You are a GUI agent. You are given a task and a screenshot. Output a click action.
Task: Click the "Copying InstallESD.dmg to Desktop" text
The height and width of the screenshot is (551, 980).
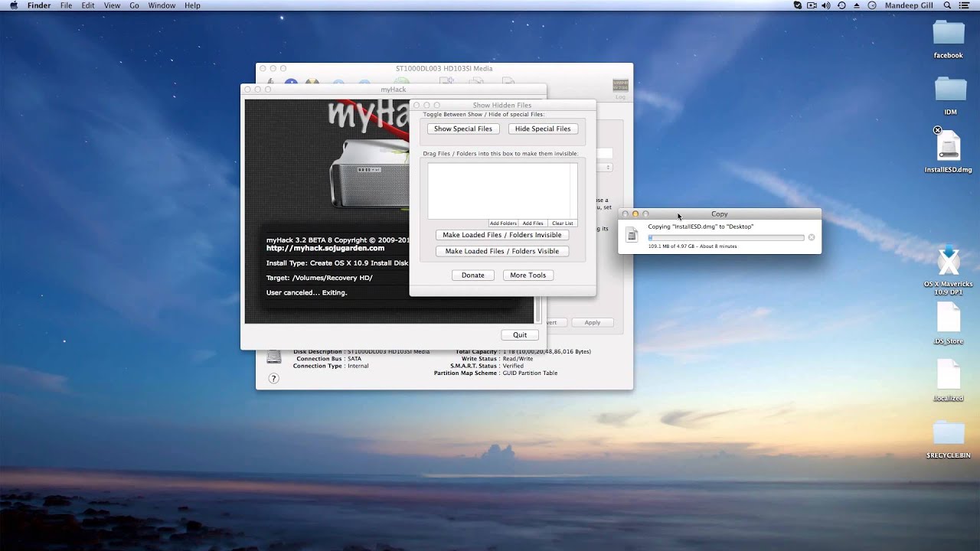click(x=701, y=227)
